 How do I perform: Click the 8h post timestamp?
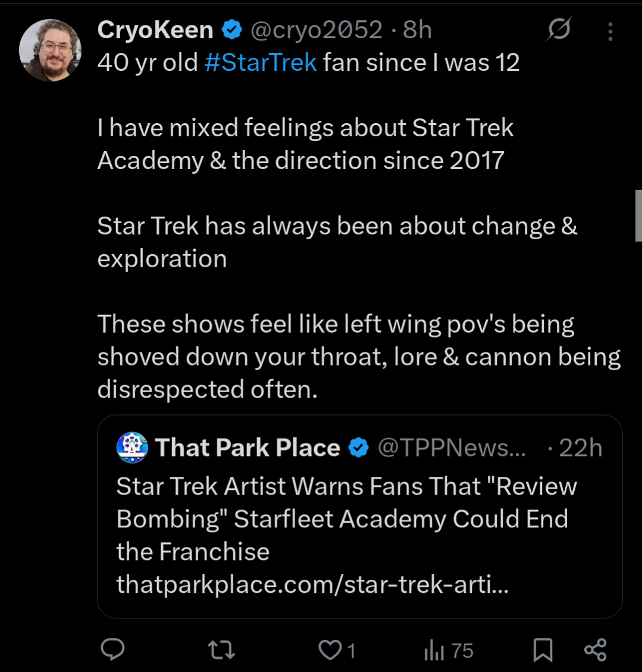coord(417,30)
